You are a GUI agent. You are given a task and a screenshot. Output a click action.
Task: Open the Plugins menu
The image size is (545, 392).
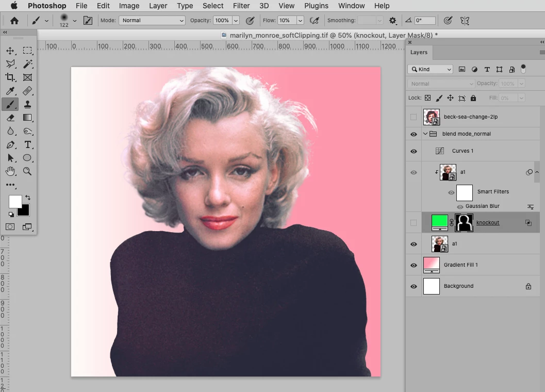[316, 6]
